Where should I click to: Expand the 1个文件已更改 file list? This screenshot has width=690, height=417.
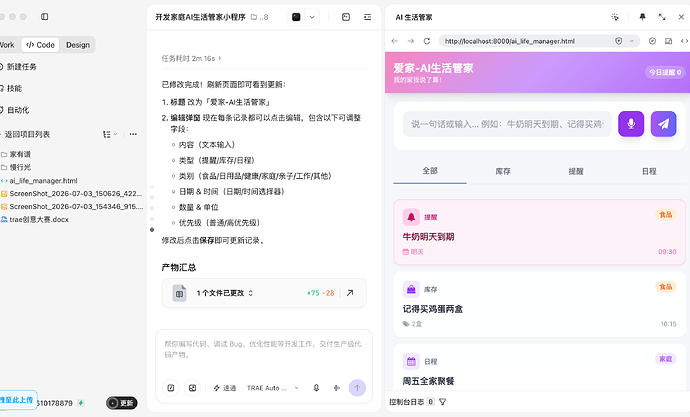pos(225,293)
